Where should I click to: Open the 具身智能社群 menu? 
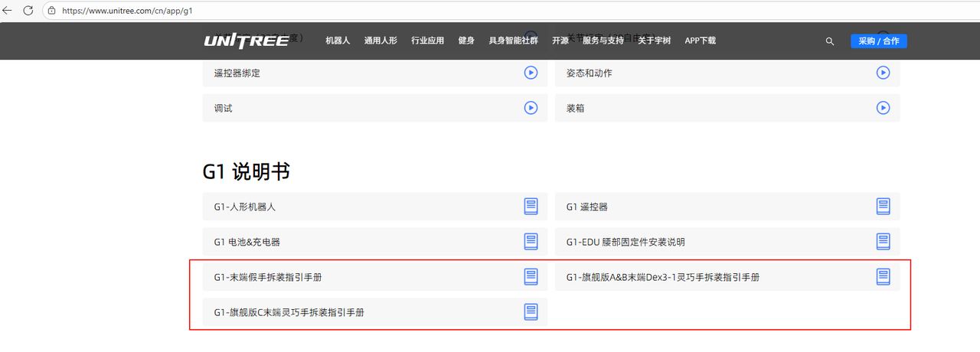pyautogui.click(x=513, y=41)
